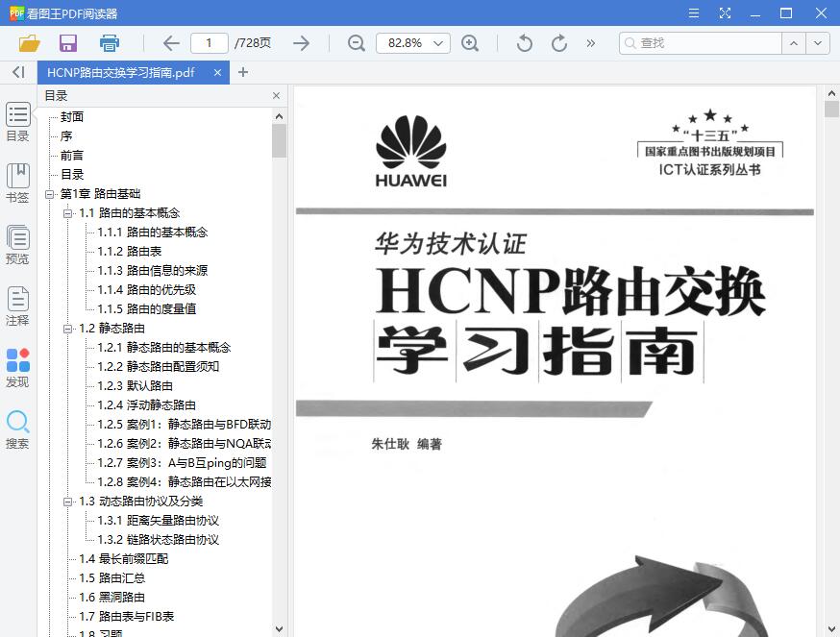The image size is (840, 637).
Task: Open the 注释 annotation panel
Action: click(x=17, y=303)
